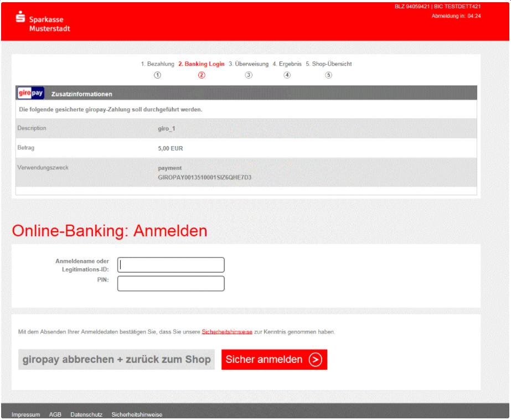511x420 pixels.
Task: Click the BLZ 94059421 BIC text
Action: point(438,7)
